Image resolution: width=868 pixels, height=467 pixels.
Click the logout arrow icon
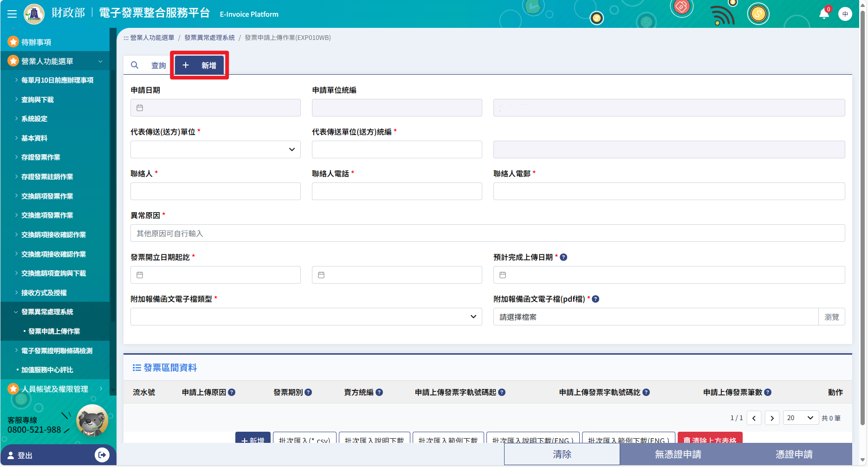102,455
